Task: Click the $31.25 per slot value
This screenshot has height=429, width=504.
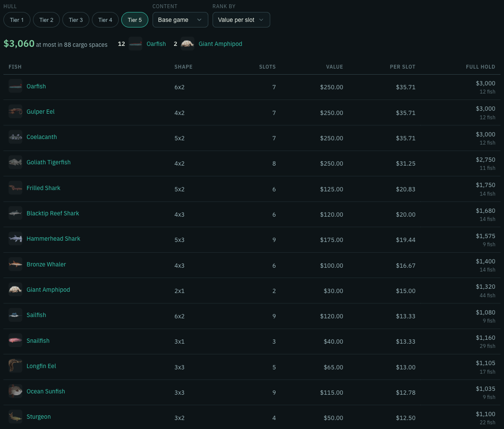Action: pyautogui.click(x=405, y=163)
